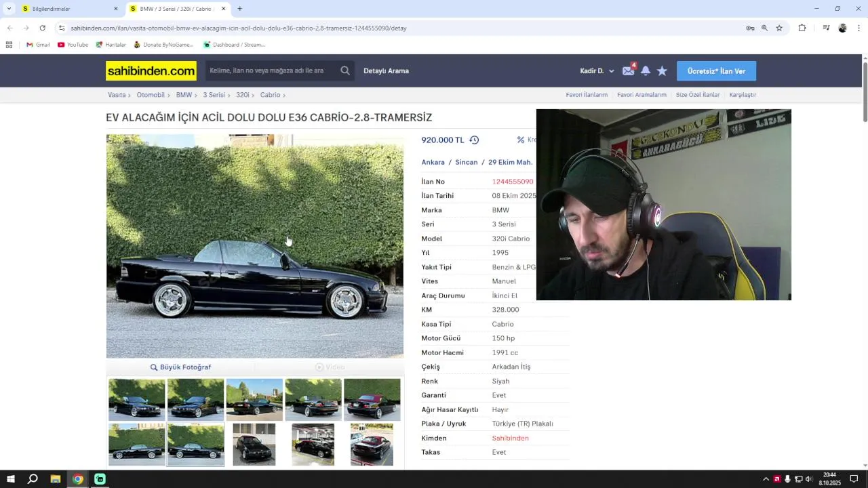Click Büyük Fotoğraf button
This screenshot has height=488, width=868.
[x=180, y=367]
